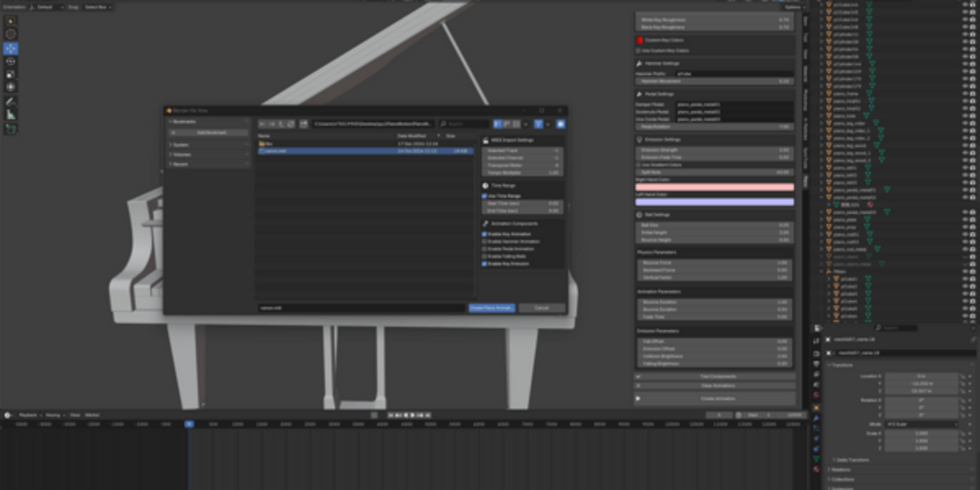Click Add Bookmark button
Screen dimensions: 980x490
click(208, 132)
